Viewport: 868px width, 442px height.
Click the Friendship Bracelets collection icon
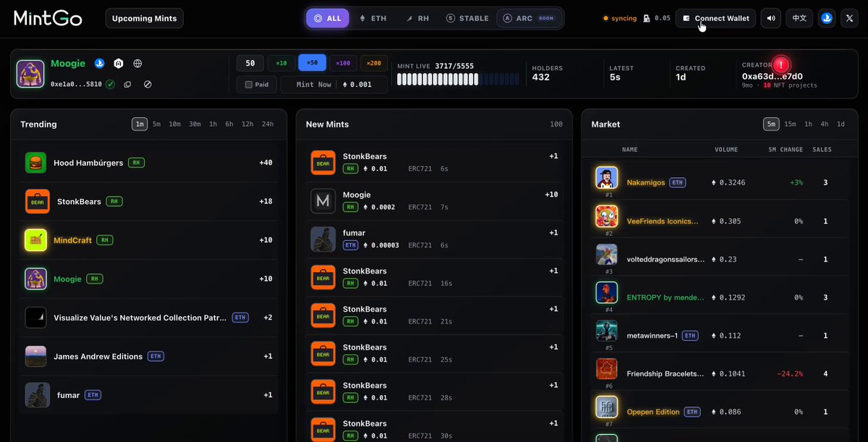pos(606,369)
